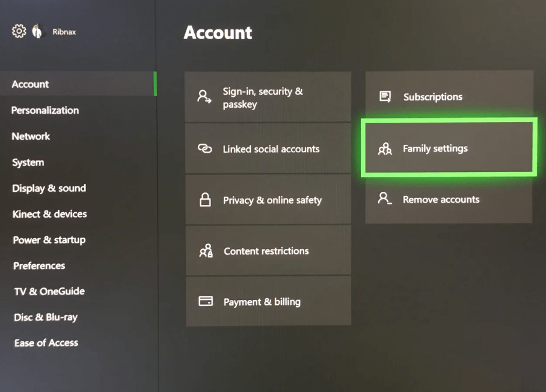Click the settings gear icon
The height and width of the screenshot is (392, 546).
coord(19,31)
